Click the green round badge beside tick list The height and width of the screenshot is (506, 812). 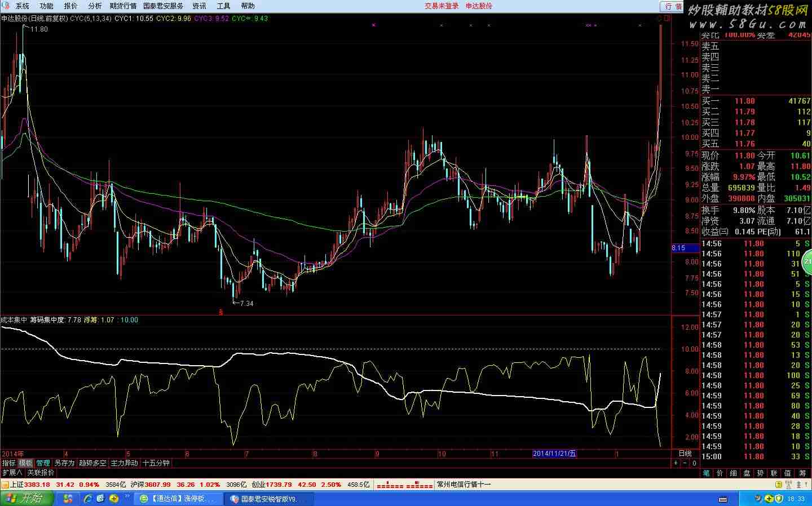point(808,262)
